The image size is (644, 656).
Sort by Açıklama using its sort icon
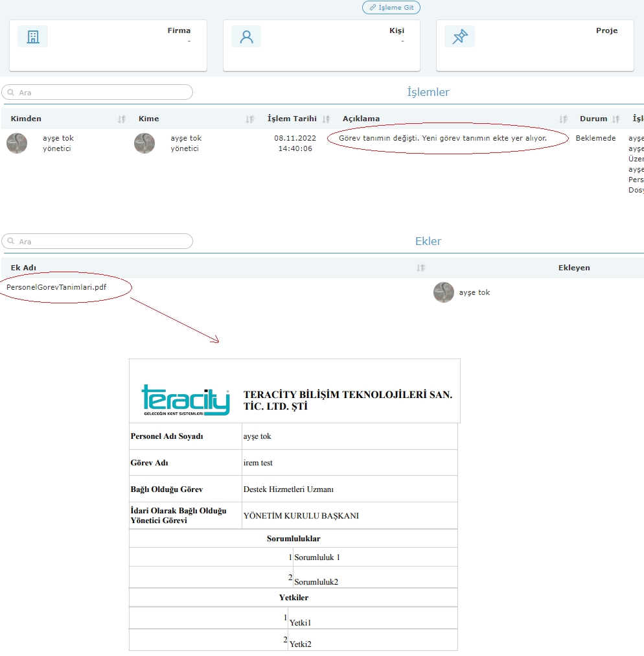pyautogui.click(x=564, y=119)
